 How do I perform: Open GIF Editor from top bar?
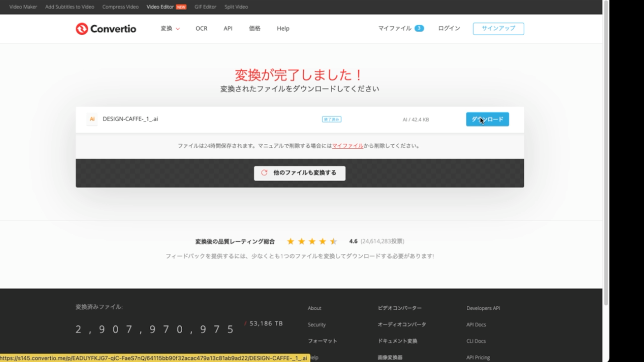(x=205, y=7)
